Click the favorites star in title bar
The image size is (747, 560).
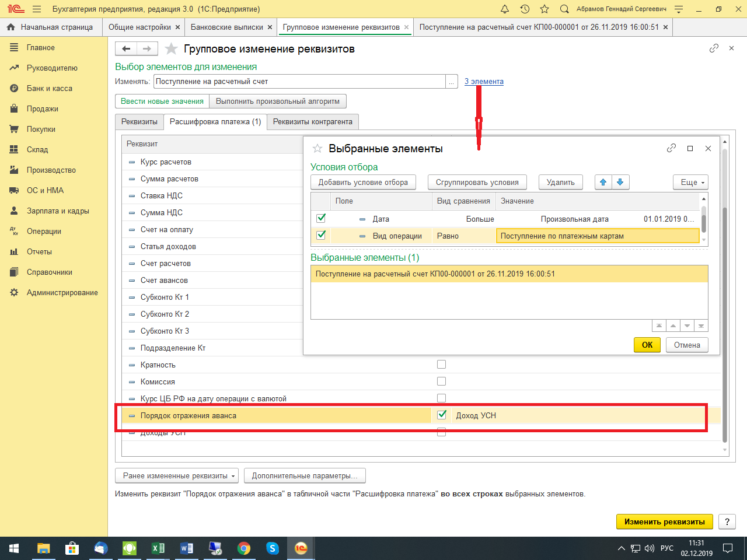544,9
